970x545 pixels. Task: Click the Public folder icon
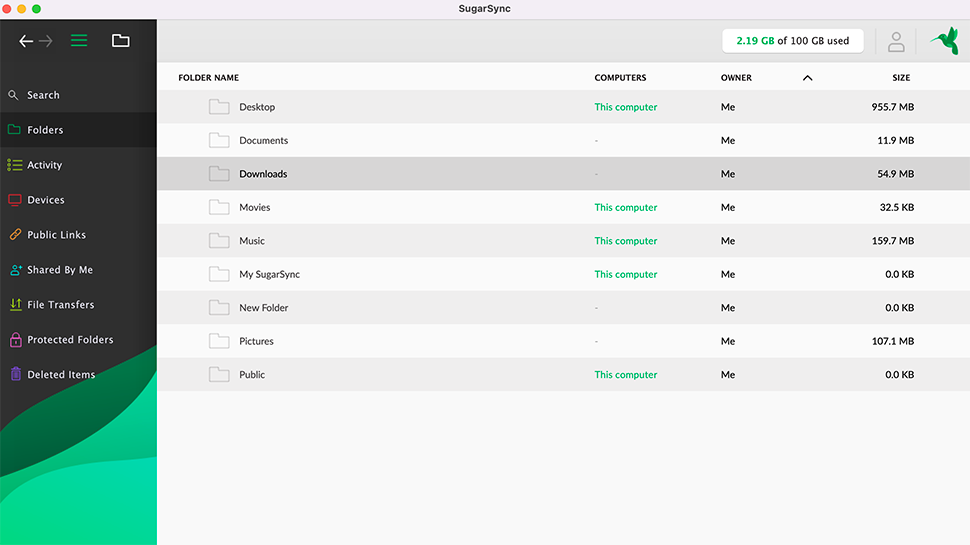pyautogui.click(x=219, y=374)
